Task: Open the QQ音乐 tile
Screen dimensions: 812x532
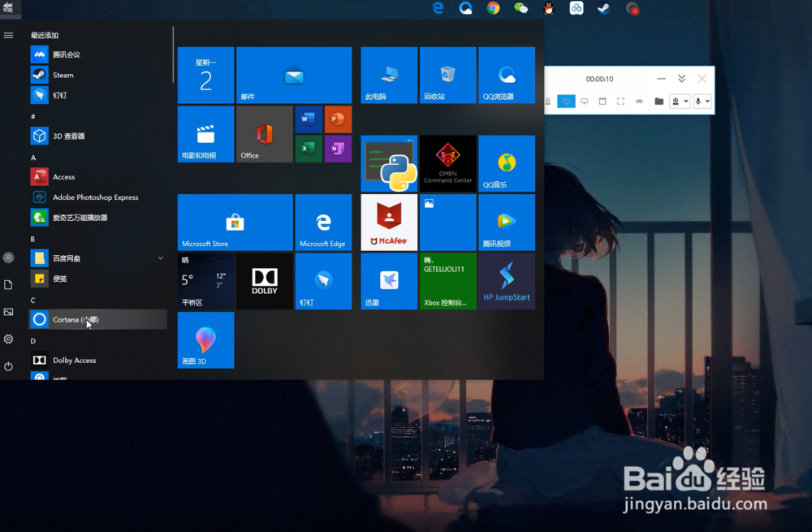Action: 507,164
